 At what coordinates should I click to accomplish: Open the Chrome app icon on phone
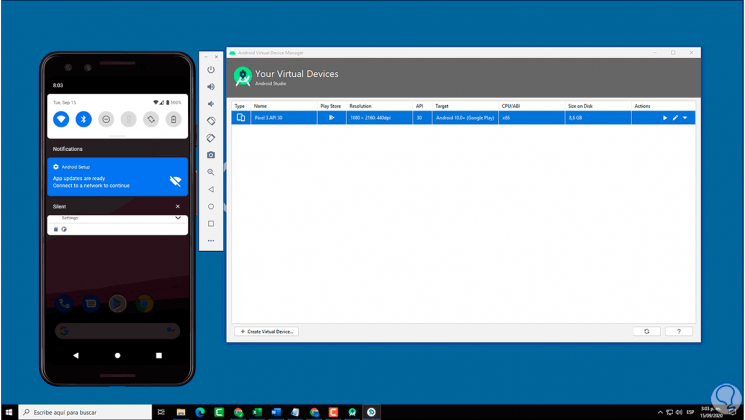pyautogui.click(x=144, y=303)
